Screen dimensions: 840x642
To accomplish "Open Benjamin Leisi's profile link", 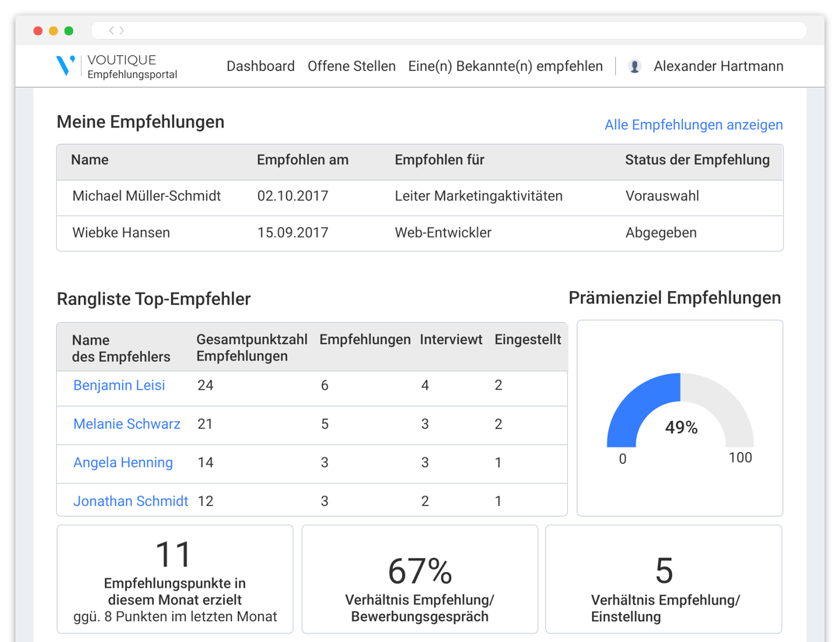I will point(119,385).
